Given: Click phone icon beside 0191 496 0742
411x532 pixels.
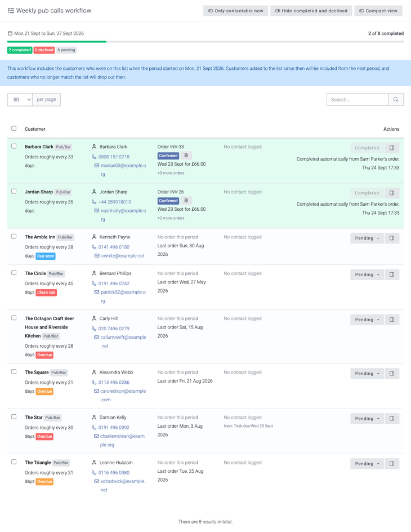Looking at the screenshot, I should (94, 283).
